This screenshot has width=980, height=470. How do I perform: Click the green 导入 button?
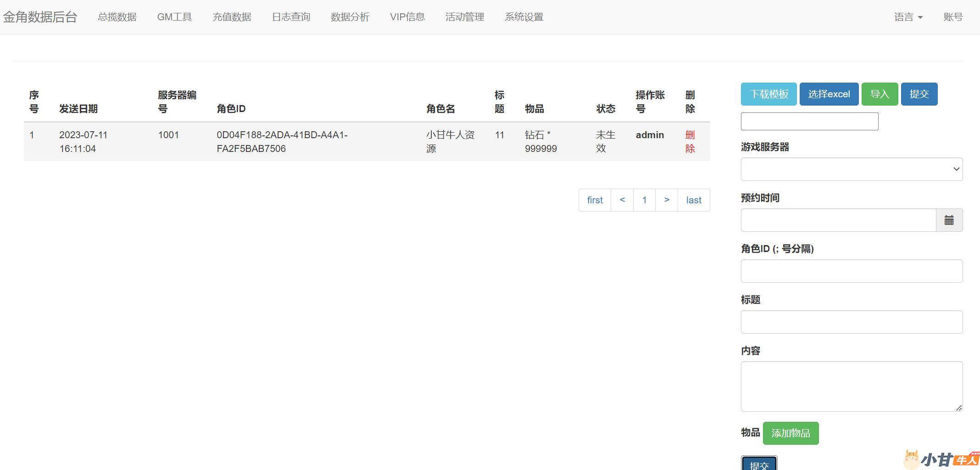880,94
